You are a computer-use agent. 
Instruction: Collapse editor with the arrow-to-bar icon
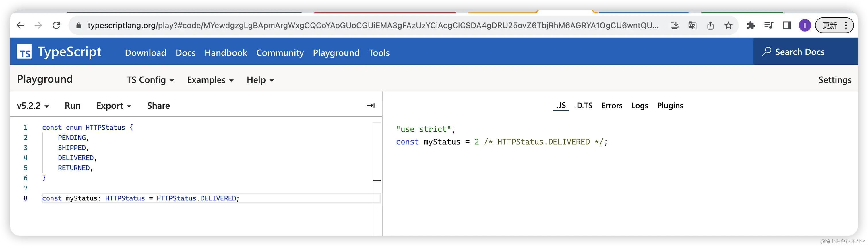[371, 105]
